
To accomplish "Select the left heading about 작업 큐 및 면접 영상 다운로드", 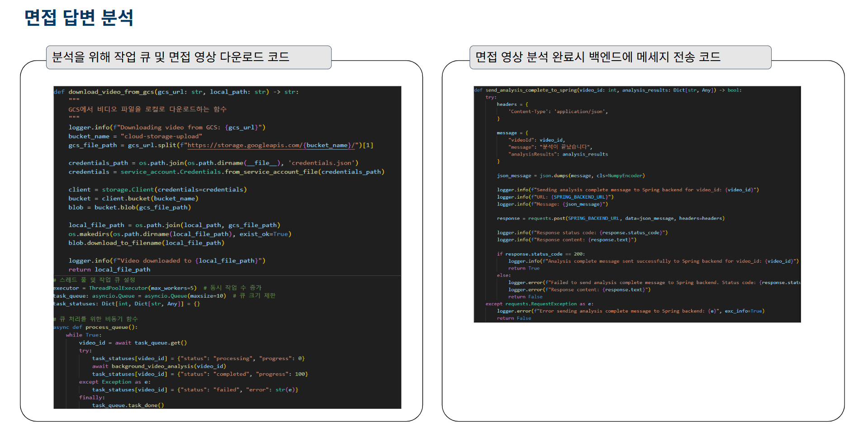I will click(x=170, y=57).
